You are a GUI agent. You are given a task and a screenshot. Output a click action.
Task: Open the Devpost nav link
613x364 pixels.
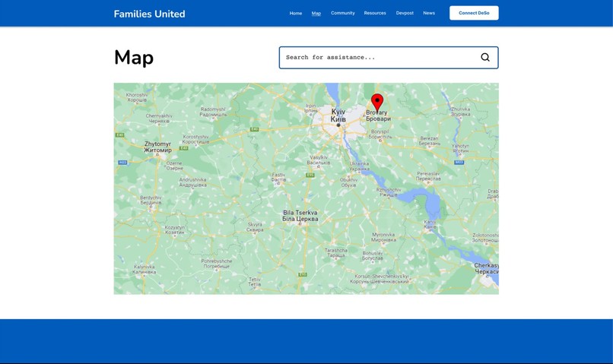pyautogui.click(x=405, y=13)
